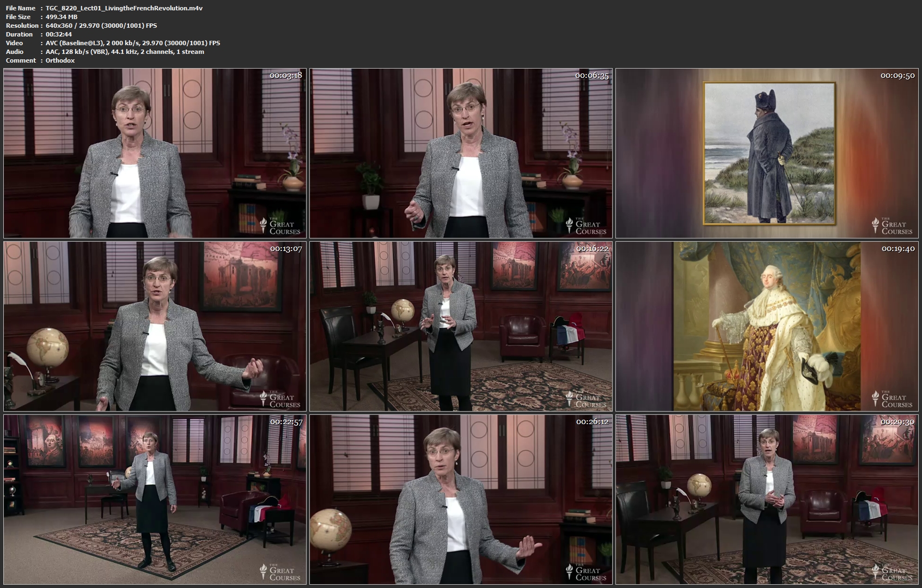Click the Video label
This screenshot has width=922, height=588.
point(15,43)
